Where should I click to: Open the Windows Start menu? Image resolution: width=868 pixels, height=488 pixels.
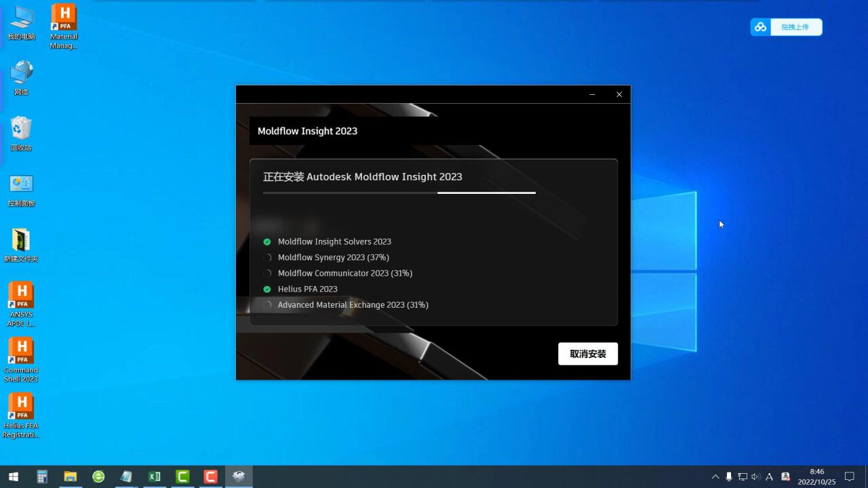pos(13,477)
